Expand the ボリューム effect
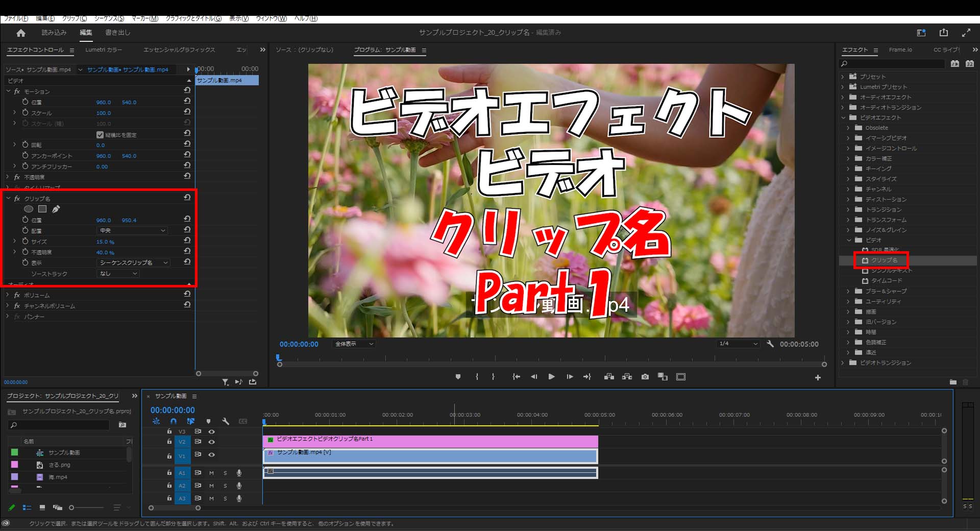Viewport: 980px width, 531px height. coord(8,295)
